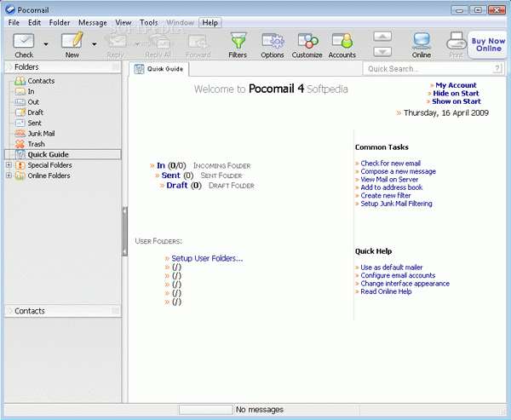Image resolution: width=511 pixels, height=420 pixels.
Task: Open the New message dropdown arrow
Action: tap(95, 44)
